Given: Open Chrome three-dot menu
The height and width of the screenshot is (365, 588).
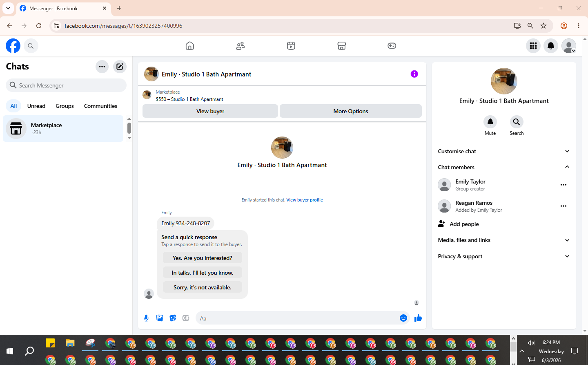Looking at the screenshot, I should click(x=579, y=26).
